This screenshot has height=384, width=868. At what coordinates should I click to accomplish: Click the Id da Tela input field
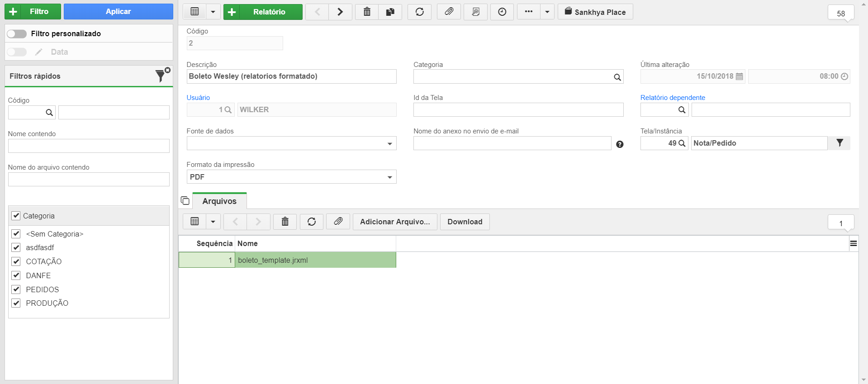tap(518, 109)
